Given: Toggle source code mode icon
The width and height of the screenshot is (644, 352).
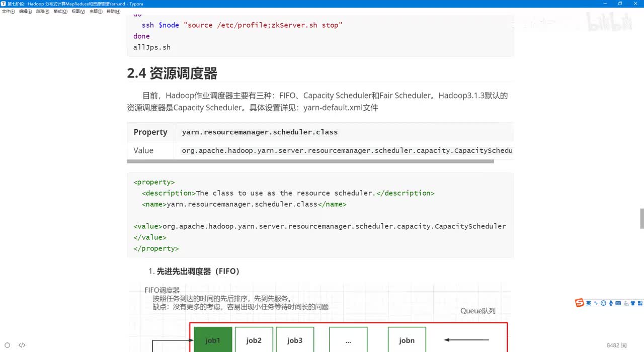Looking at the screenshot, I should 22,345.
